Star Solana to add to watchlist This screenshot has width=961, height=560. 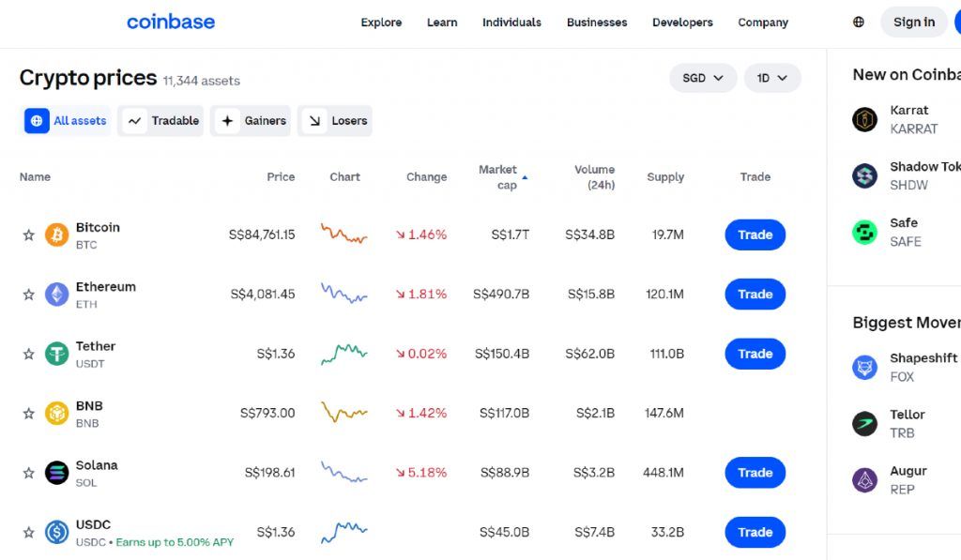click(29, 473)
